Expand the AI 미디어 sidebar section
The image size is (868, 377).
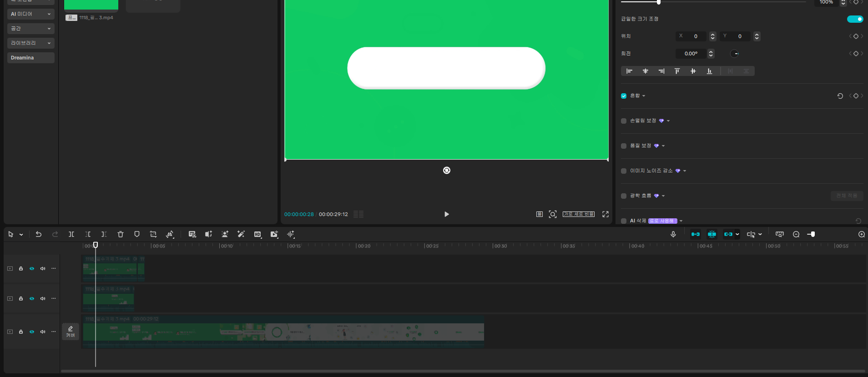[x=31, y=14]
